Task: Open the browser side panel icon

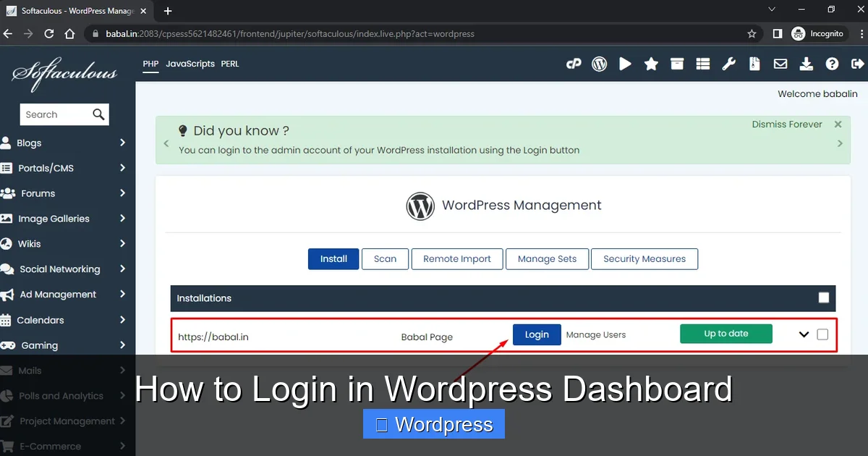Action: [778, 33]
